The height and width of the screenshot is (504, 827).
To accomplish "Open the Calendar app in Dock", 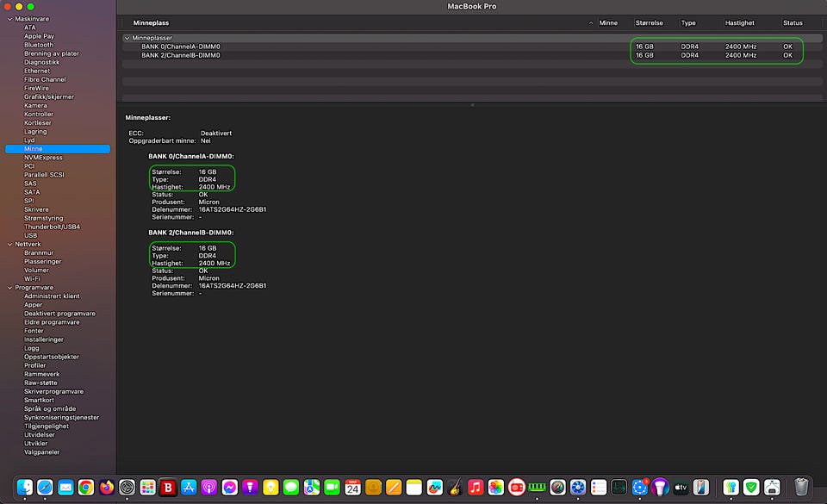I will 352,488.
